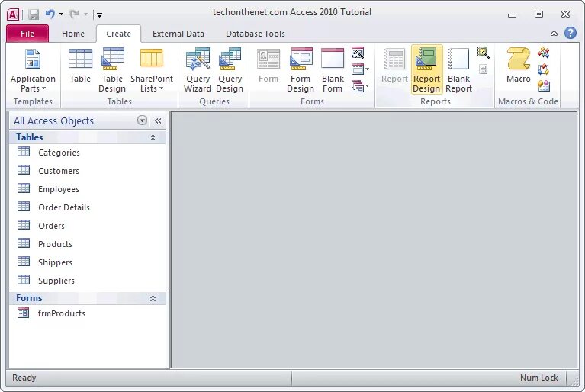Click the Module icon in Macros & Code
585x392 pixels.
pos(544,53)
